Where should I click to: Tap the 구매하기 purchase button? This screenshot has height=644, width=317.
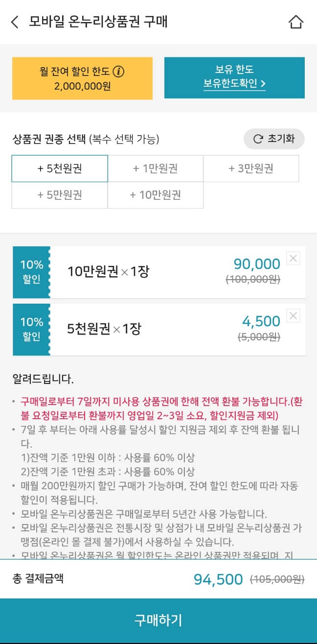click(x=158, y=620)
